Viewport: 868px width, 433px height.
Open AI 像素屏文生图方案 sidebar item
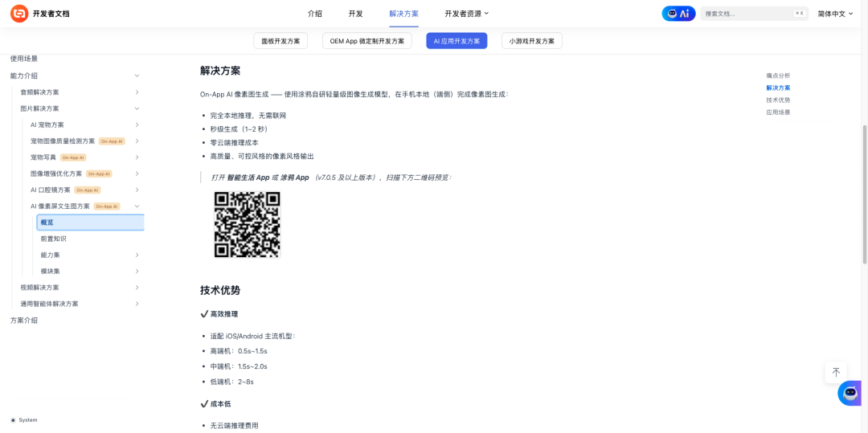(59, 206)
